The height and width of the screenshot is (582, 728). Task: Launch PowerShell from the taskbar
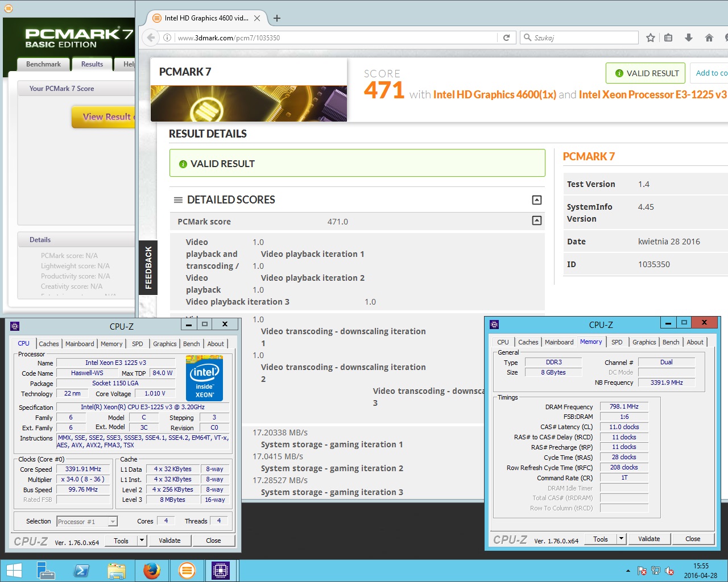point(81,571)
